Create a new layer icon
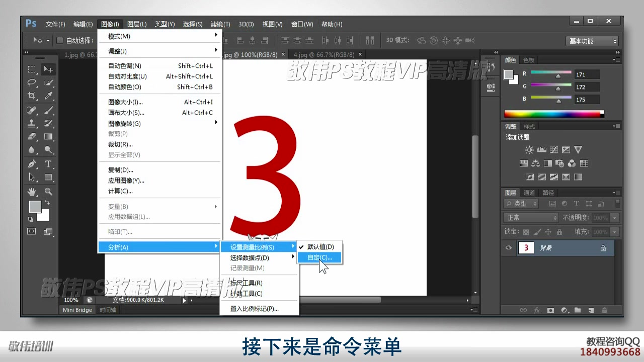The image size is (644, 362). click(591, 310)
